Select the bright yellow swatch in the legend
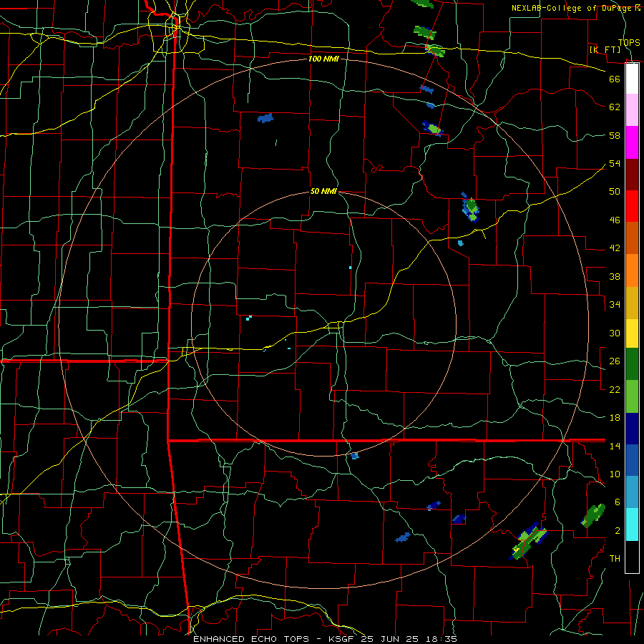This screenshot has height=644, width=644. [x=632, y=333]
